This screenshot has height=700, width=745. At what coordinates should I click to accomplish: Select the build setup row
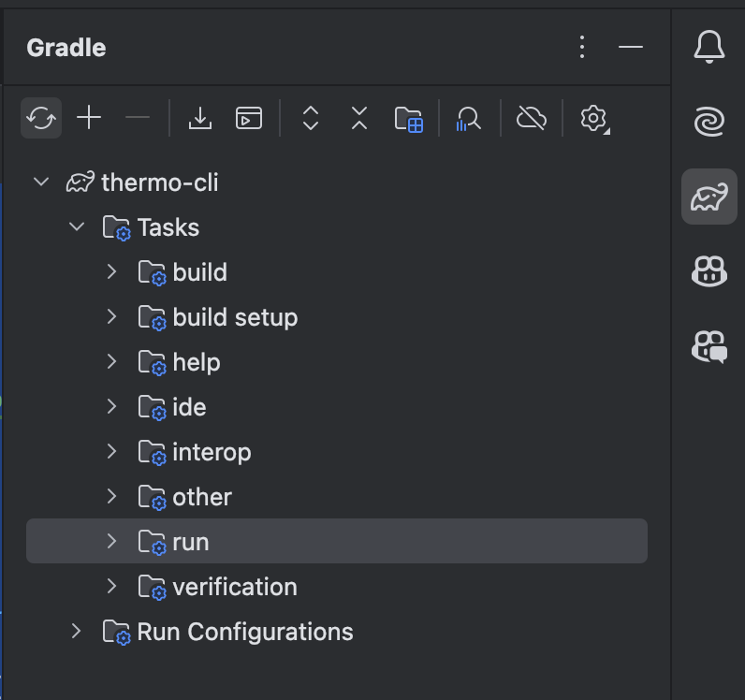(337, 317)
